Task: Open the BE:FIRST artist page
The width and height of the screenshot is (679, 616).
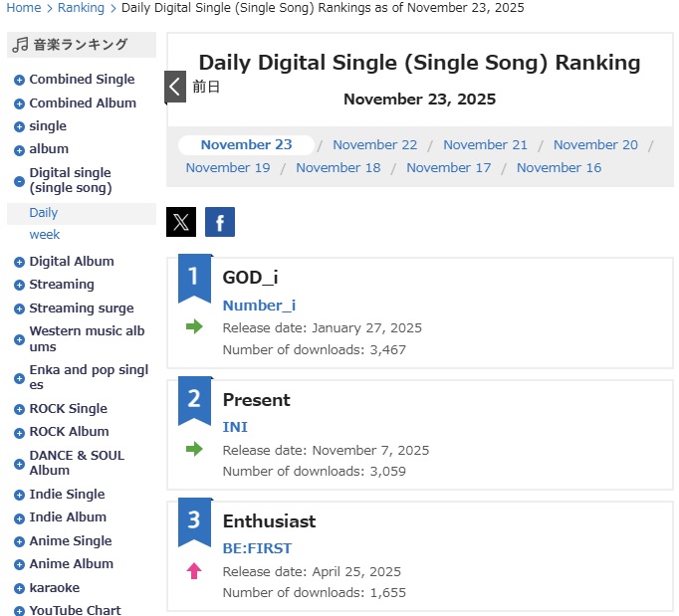Action: [257, 548]
